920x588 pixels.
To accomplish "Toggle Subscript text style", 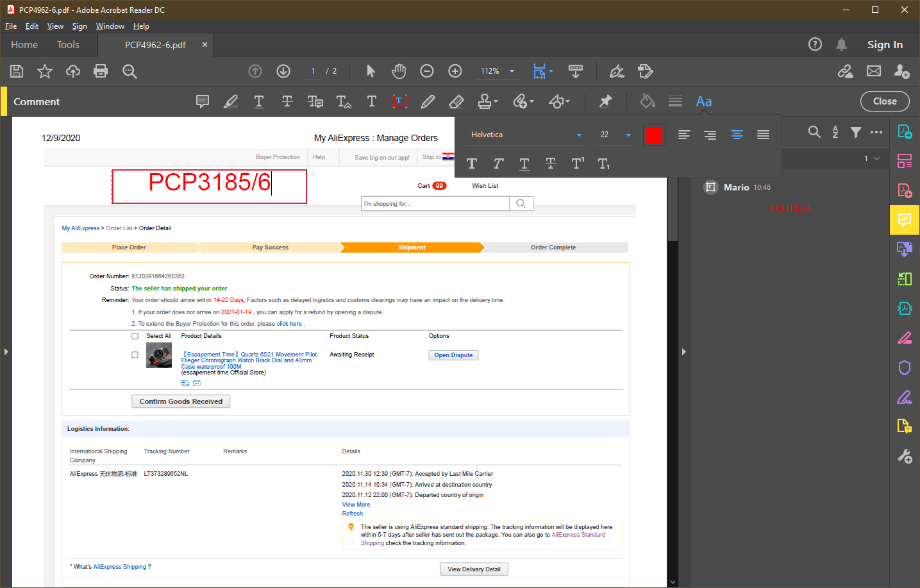I will [x=604, y=164].
